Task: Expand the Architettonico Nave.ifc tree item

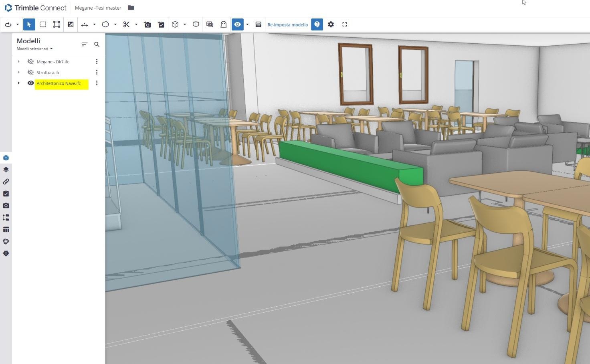Action: [18, 83]
